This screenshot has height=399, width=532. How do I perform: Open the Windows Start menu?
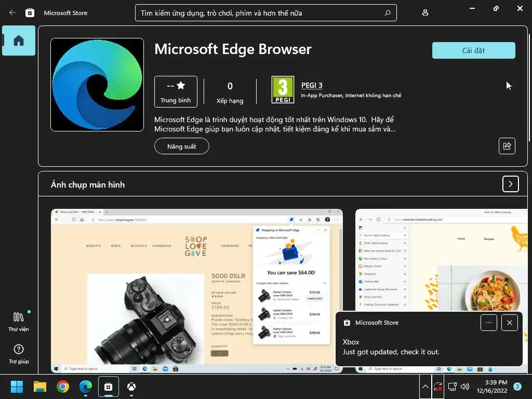(x=17, y=387)
